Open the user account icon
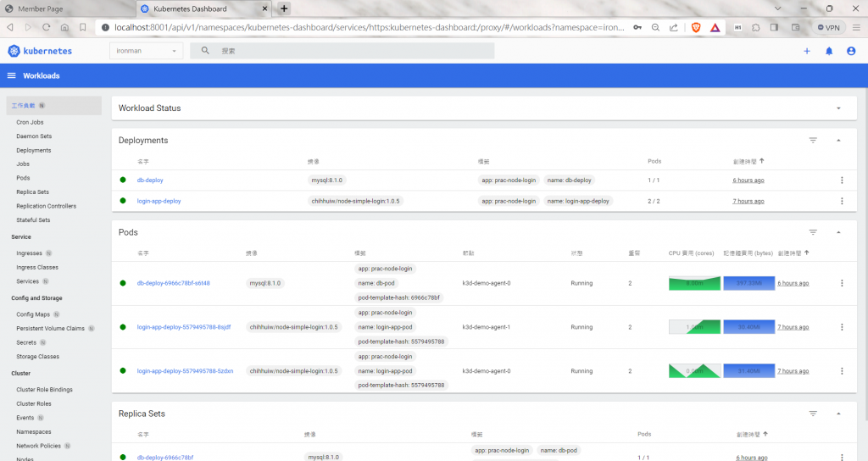 tap(851, 51)
